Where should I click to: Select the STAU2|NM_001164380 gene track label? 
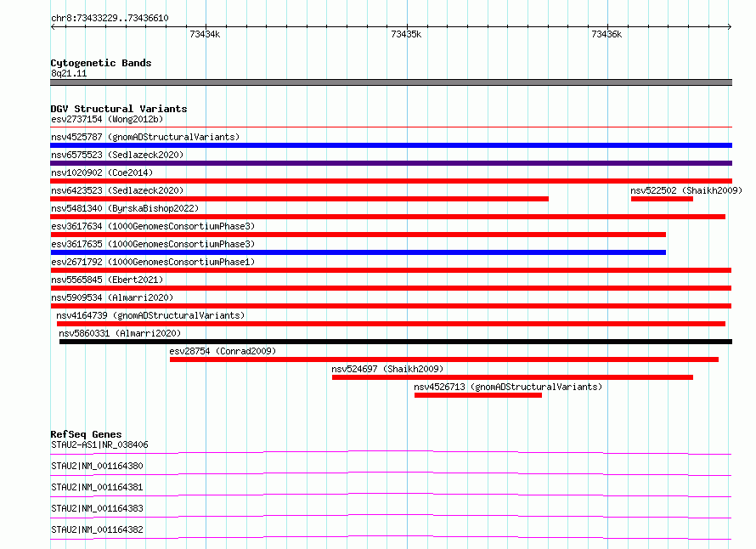(x=97, y=466)
